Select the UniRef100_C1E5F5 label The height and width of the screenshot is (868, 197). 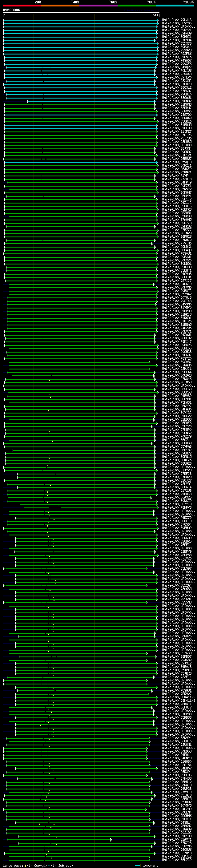177,57
